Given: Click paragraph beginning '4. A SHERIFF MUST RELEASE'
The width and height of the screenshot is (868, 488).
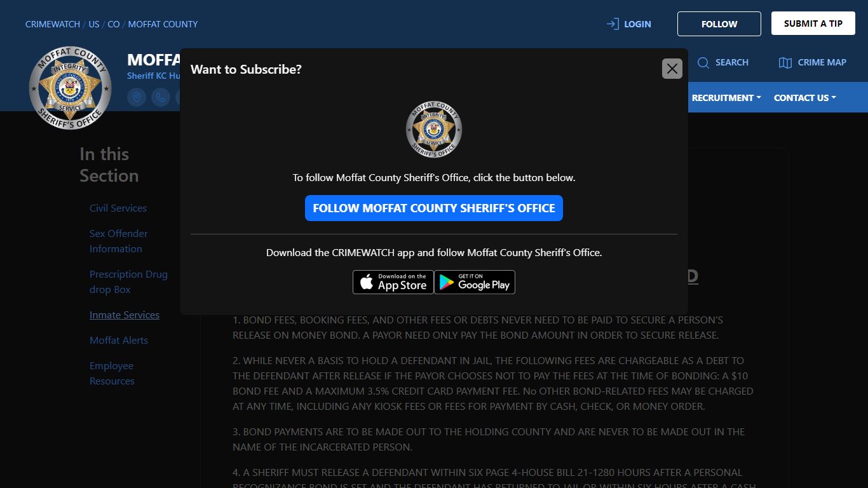Looking at the screenshot, I should (494, 477).
